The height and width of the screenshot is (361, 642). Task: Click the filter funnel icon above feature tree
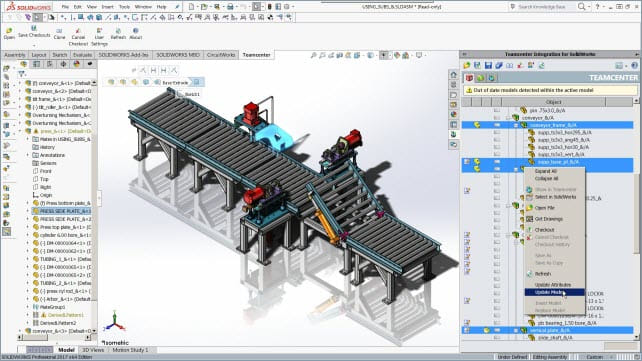click(22, 74)
